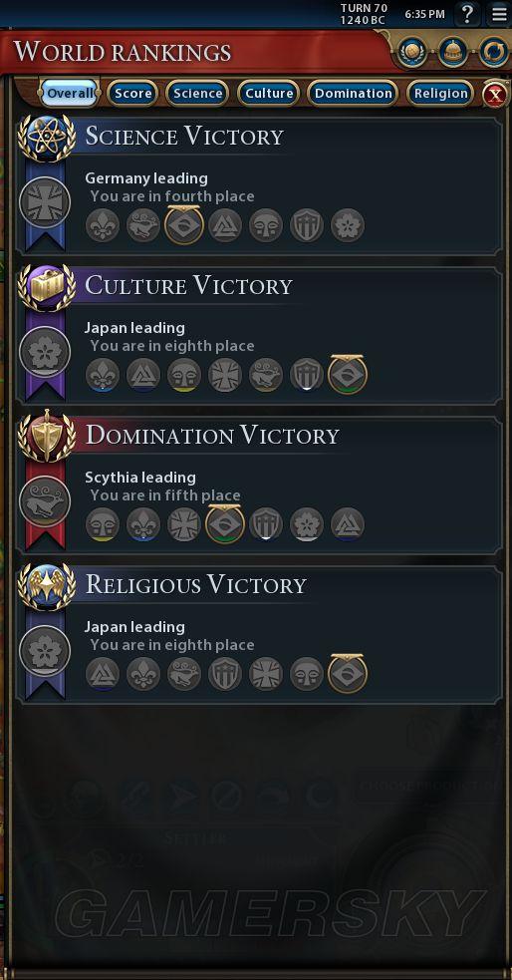Show the Religion rankings tab
The height and width of the screenshot is (980, 512).
click(440, 94)
